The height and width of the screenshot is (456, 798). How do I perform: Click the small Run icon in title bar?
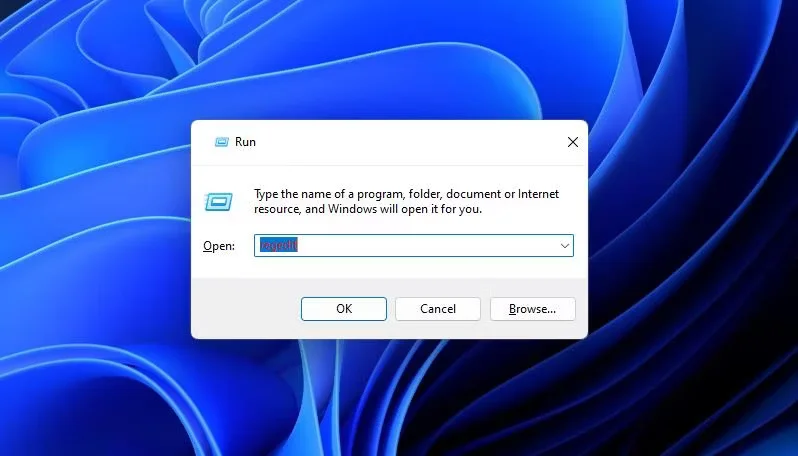coord(221,142)
